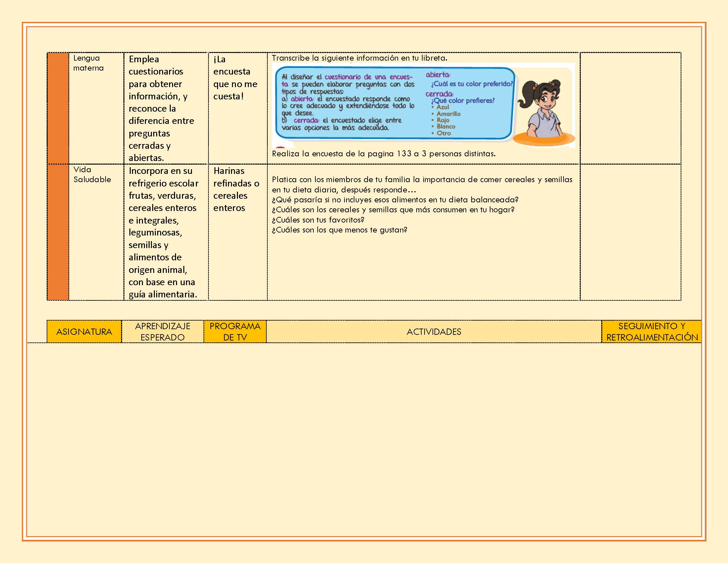The height and width of the screenshot is (563, 728).
Task: Select the ACTIVIDADES header cell
Action: click(x=434, y=332)
